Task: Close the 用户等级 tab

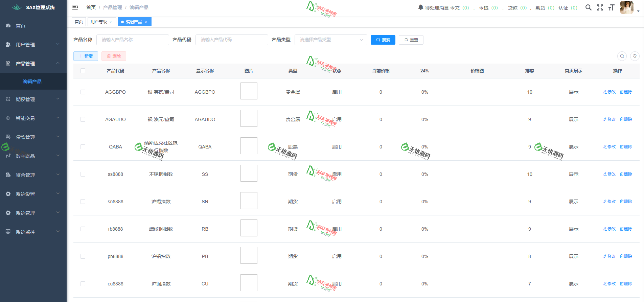Action: tap(111, 22)
